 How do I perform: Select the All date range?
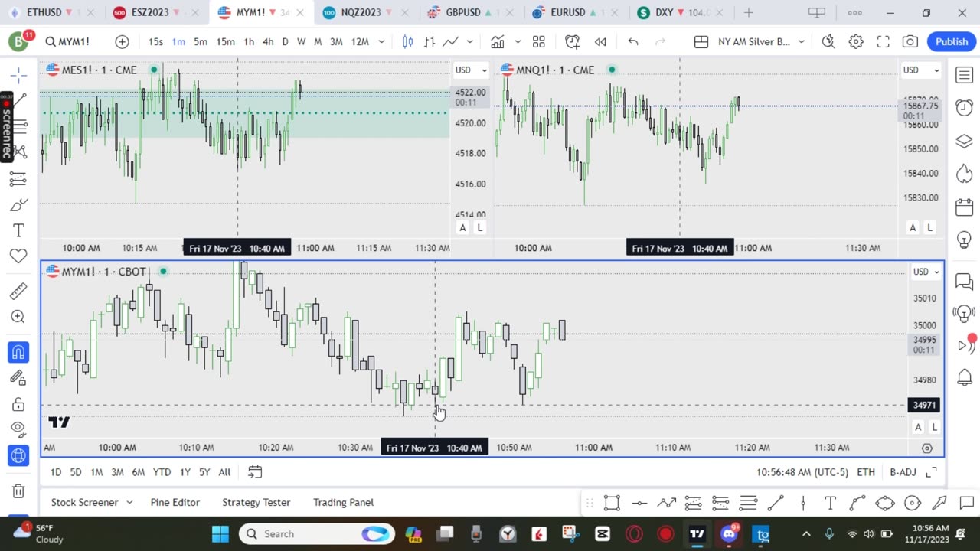[x=224, y=472]
